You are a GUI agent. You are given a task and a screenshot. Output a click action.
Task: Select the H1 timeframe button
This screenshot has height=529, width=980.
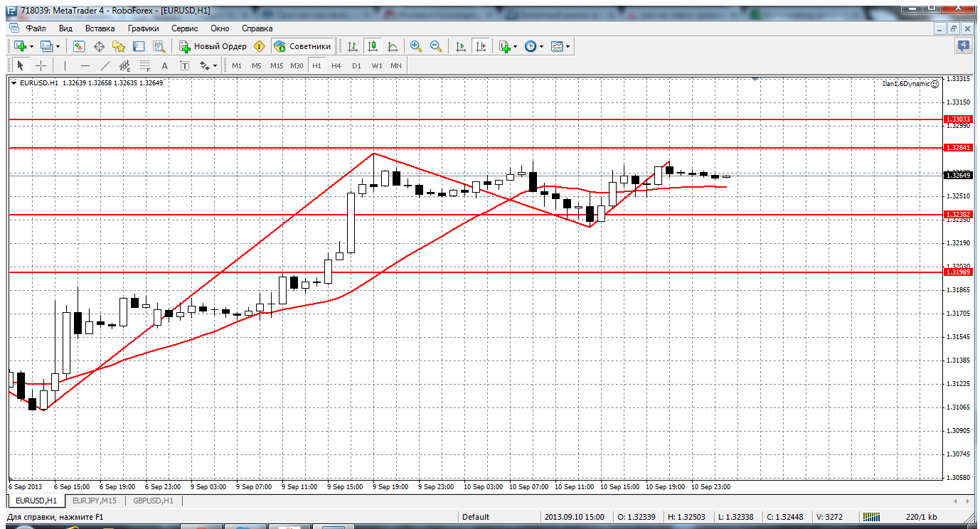point(316,65)
